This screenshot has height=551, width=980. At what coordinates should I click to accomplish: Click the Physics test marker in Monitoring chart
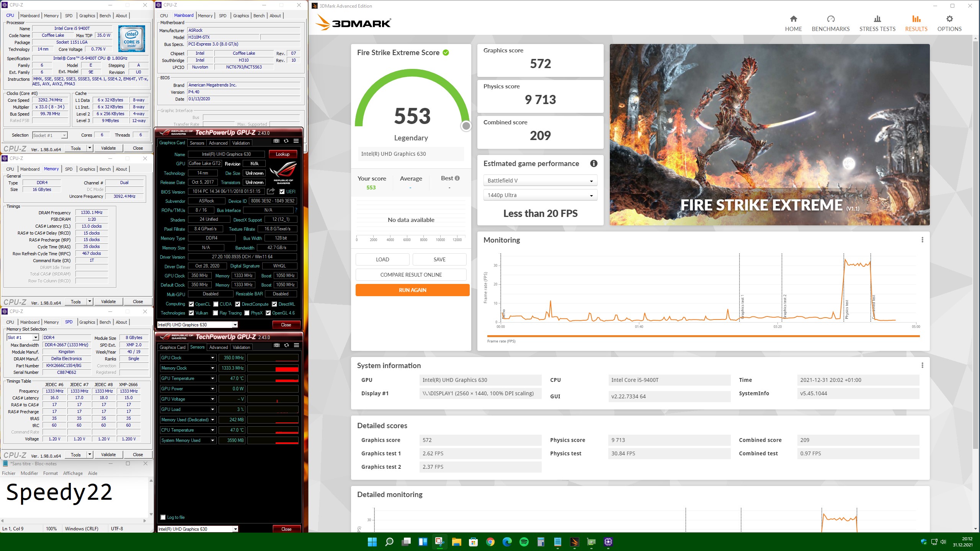point(847,308)
